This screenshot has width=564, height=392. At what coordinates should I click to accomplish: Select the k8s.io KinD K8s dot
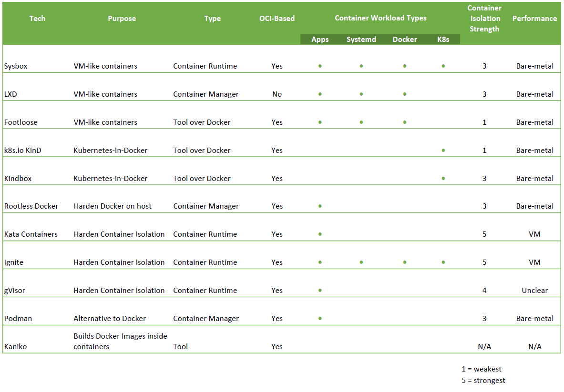(x=443, y=150)
